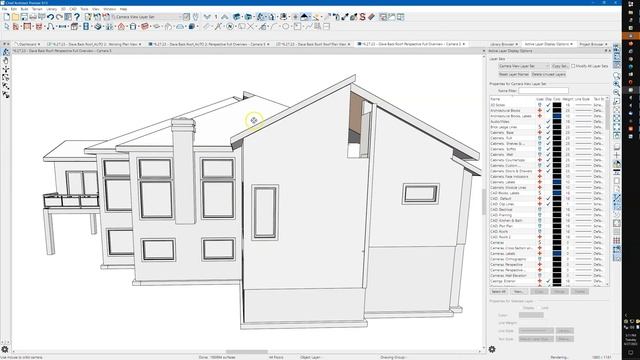Click color swatch for 3D Solids layer
640x360 pixels.
pyautogui.click(x=557, y=105)
